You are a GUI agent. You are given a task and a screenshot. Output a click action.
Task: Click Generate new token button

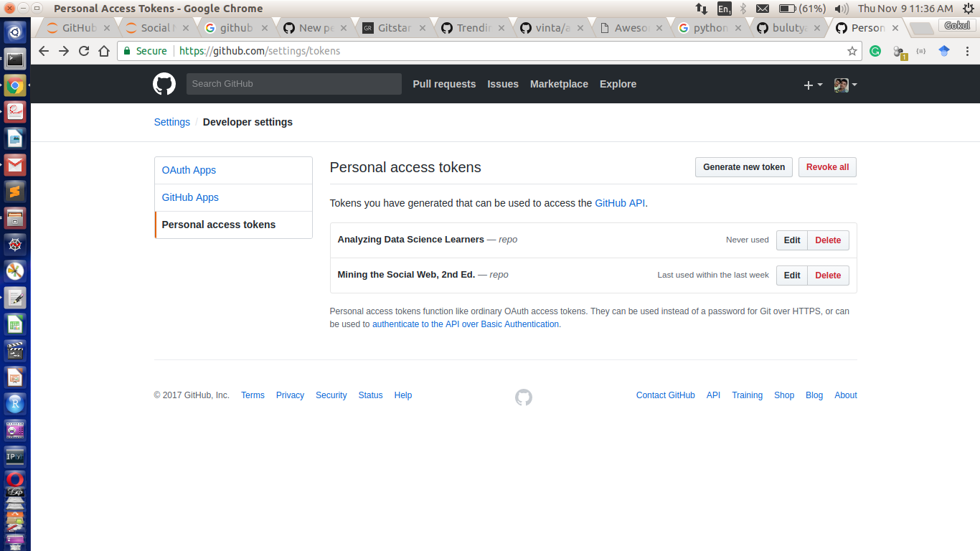pos(744,167)
